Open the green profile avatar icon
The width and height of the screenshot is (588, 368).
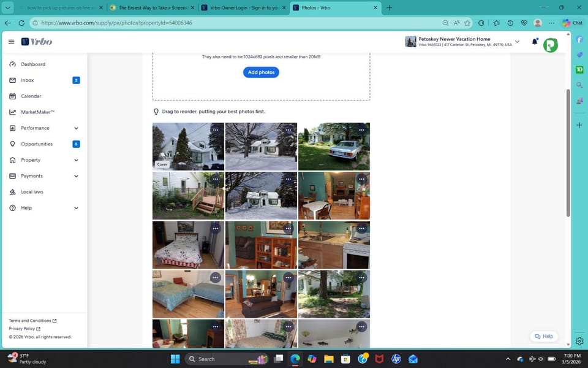[x=550, y=45]
